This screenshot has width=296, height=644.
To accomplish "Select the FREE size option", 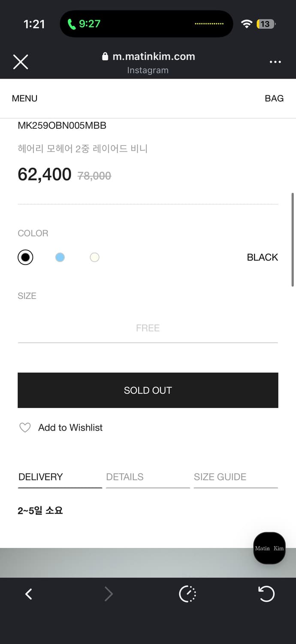I will coord(148,328).
